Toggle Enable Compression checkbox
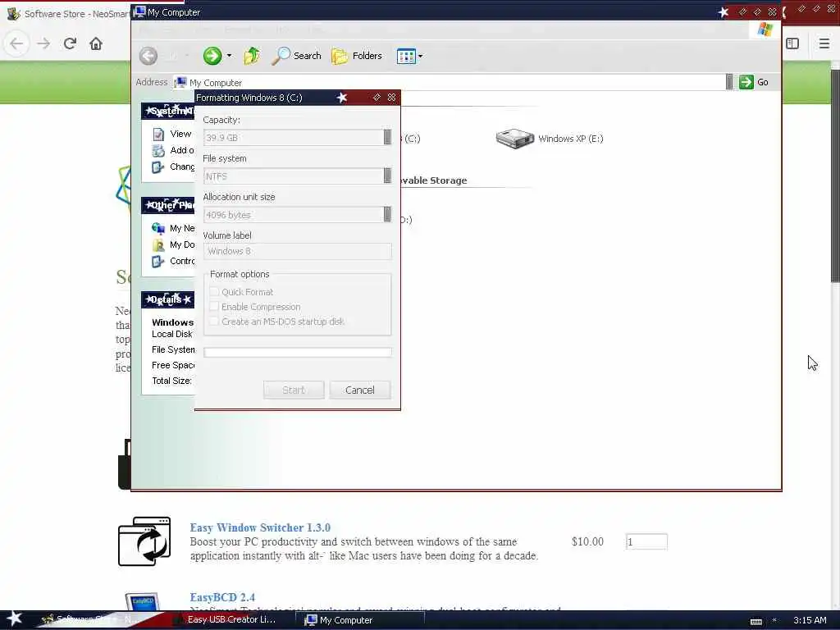 [214, 307]
